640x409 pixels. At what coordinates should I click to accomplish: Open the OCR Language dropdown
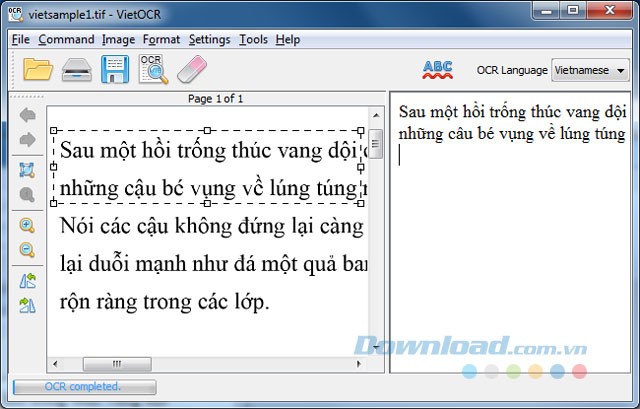click(x=590, y=70)
